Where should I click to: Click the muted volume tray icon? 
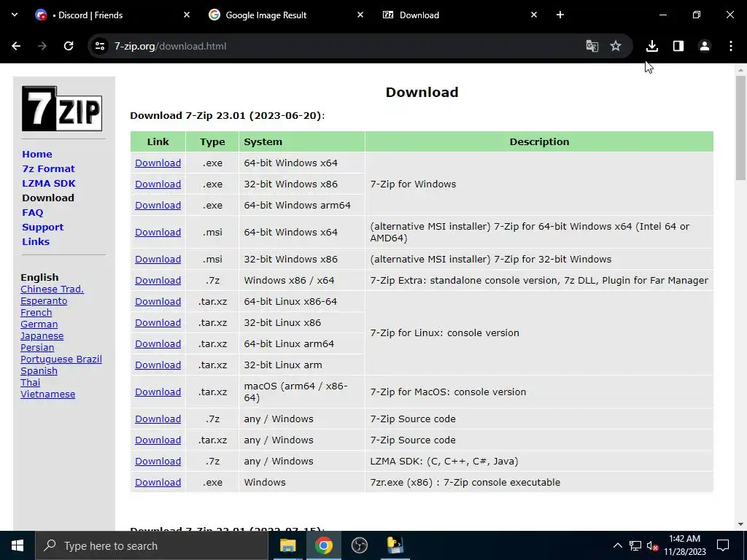pos(652,545)
